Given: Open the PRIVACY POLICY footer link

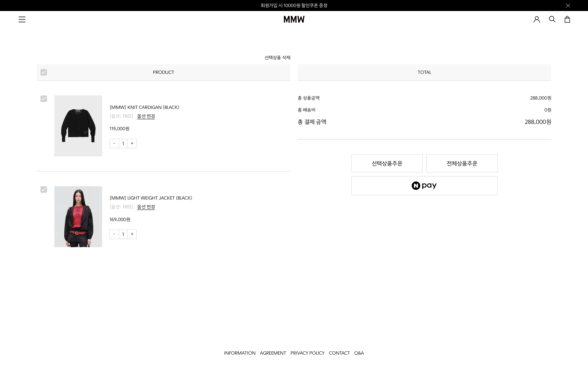Looking at the screenshot, I should click(307, 353).
